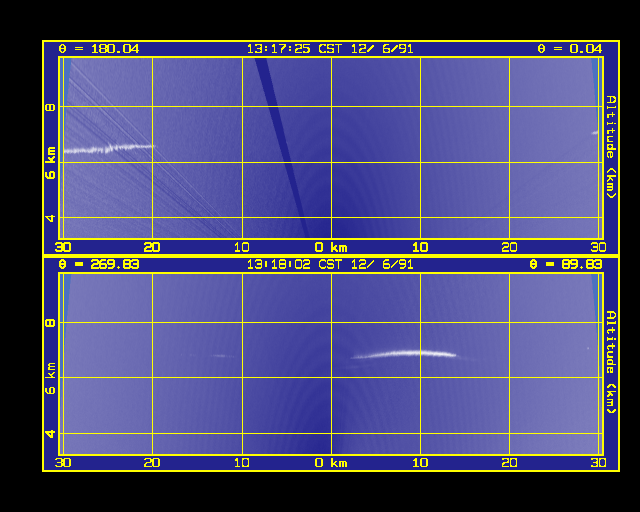This screenshot has width=640, height=512.
Task: Click the bottom panel's left-side "10" range label
Action: 242,463
